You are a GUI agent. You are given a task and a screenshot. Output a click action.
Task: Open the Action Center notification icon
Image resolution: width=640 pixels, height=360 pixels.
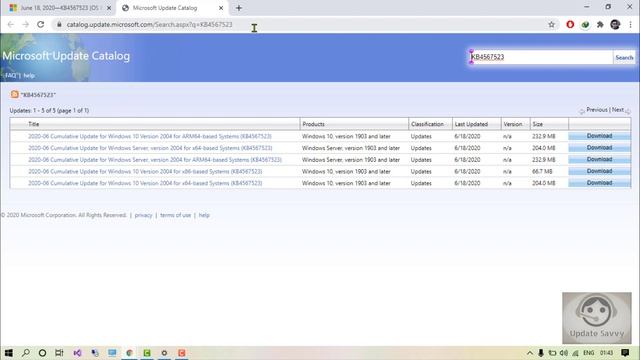(625, 353)
